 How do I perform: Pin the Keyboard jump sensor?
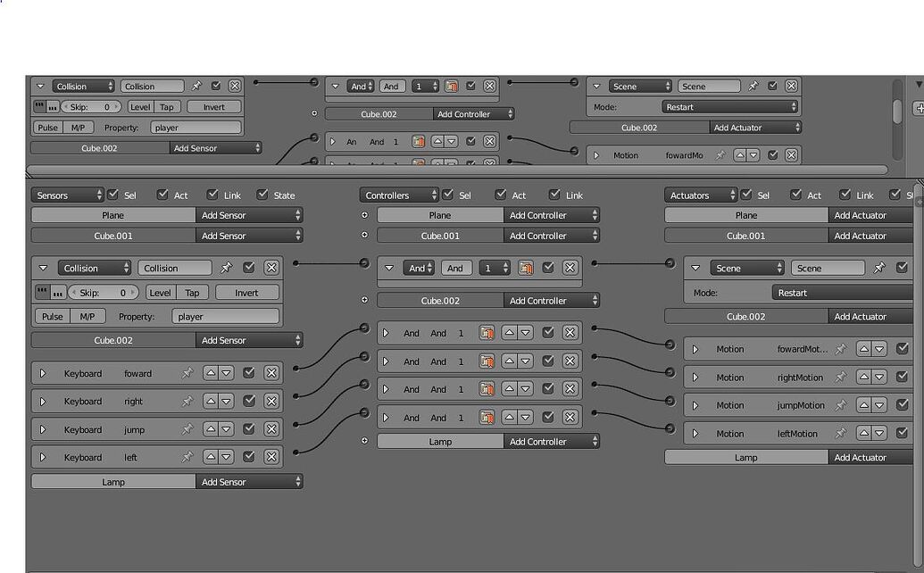point(187,429)
